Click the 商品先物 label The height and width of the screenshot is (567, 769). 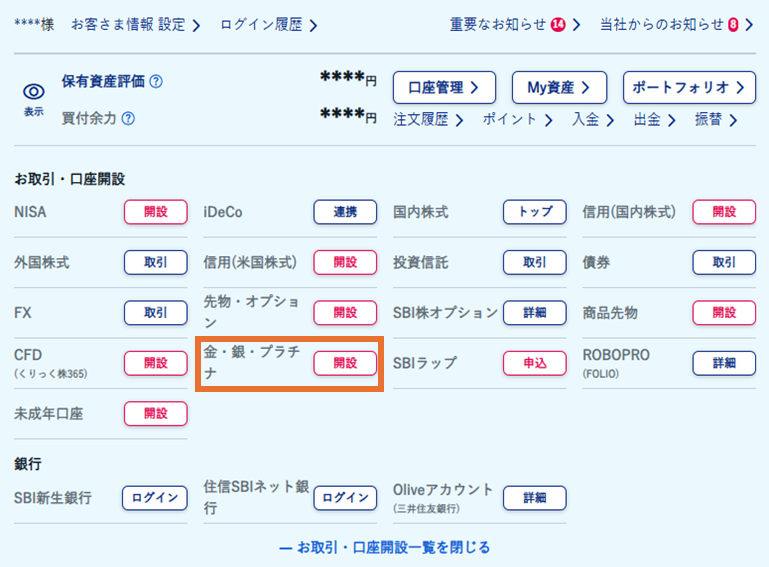click(610, 313)
